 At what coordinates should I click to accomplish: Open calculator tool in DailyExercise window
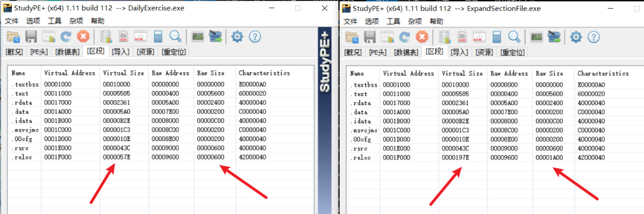tap(158, 37)
